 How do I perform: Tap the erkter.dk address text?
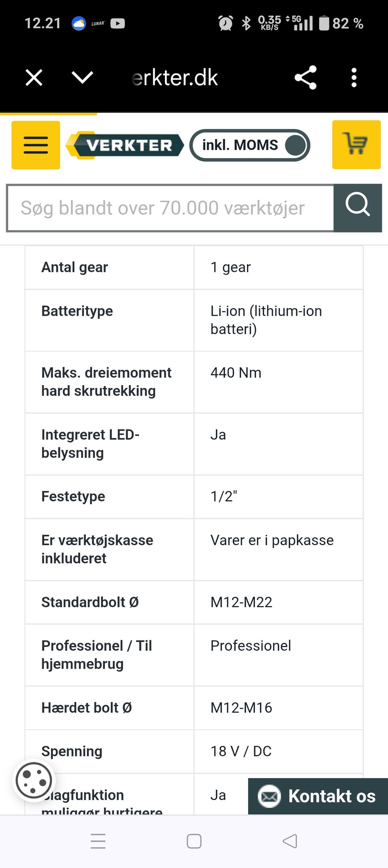coord(175,77)
